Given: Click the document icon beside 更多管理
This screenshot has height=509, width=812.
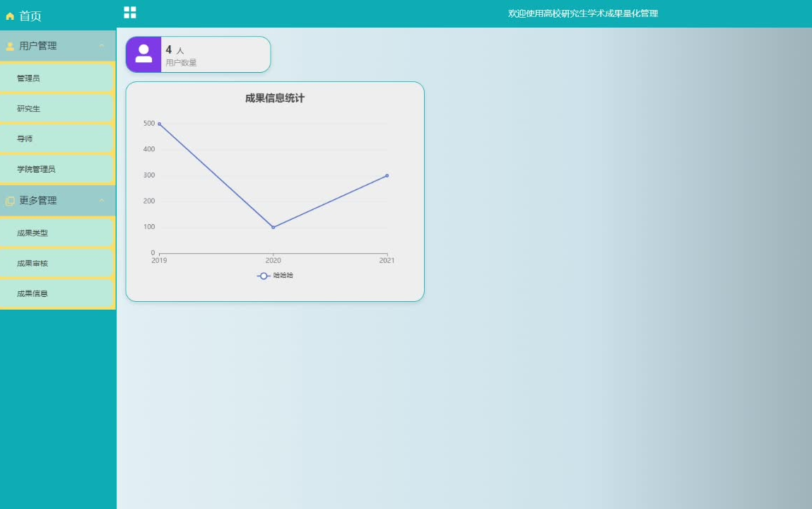Looking at the screenshot, I should coord(9,200).
